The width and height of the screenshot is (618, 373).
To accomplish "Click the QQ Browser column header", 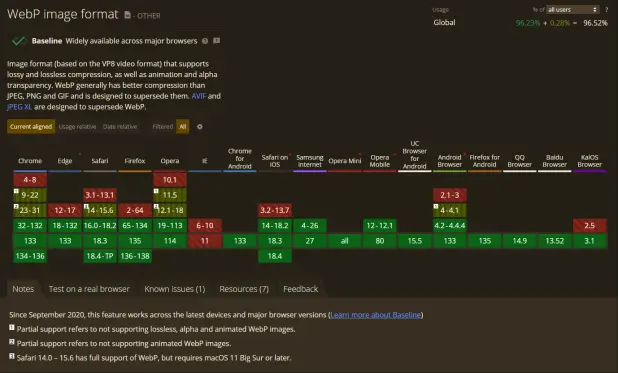I will (519, 160).
